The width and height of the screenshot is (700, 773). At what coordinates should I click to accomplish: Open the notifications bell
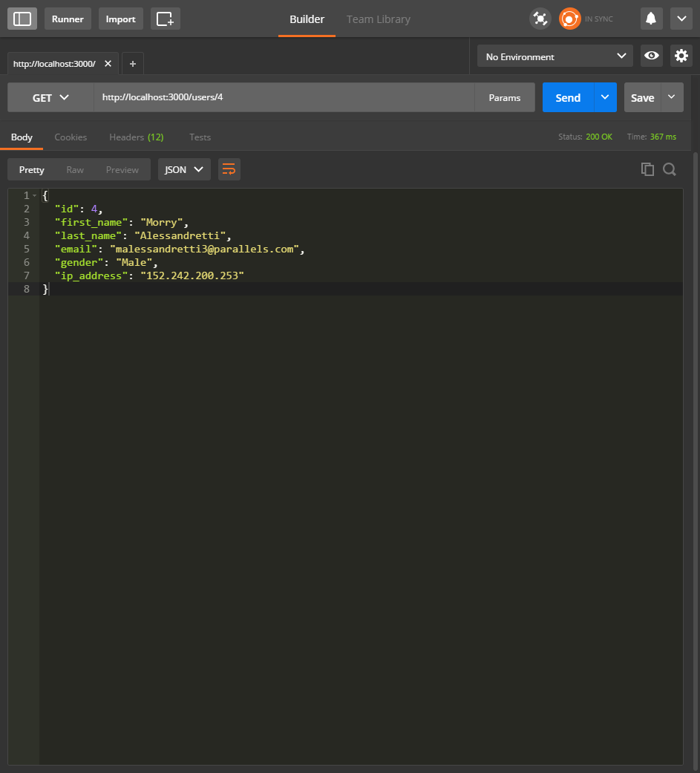point(652,19)
